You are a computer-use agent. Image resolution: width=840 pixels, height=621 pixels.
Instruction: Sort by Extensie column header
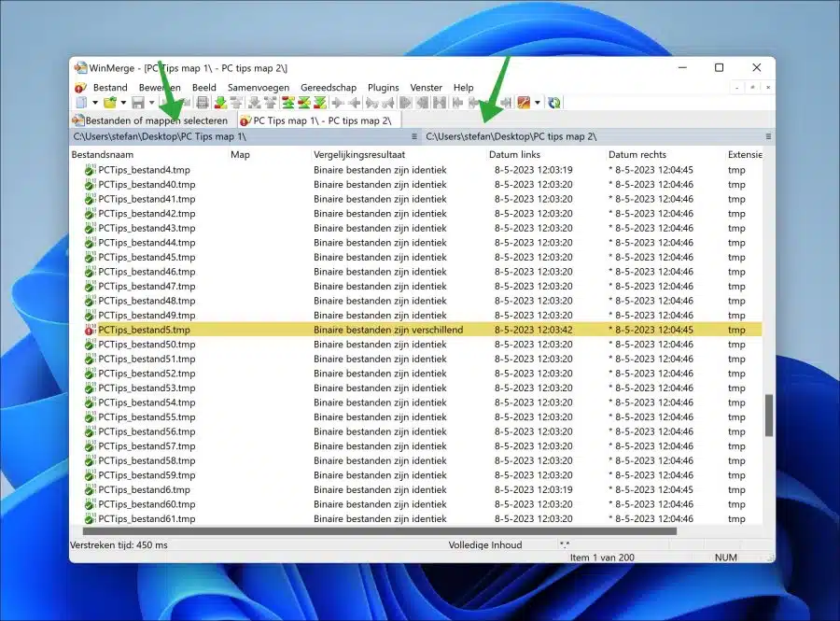(744, 154)
